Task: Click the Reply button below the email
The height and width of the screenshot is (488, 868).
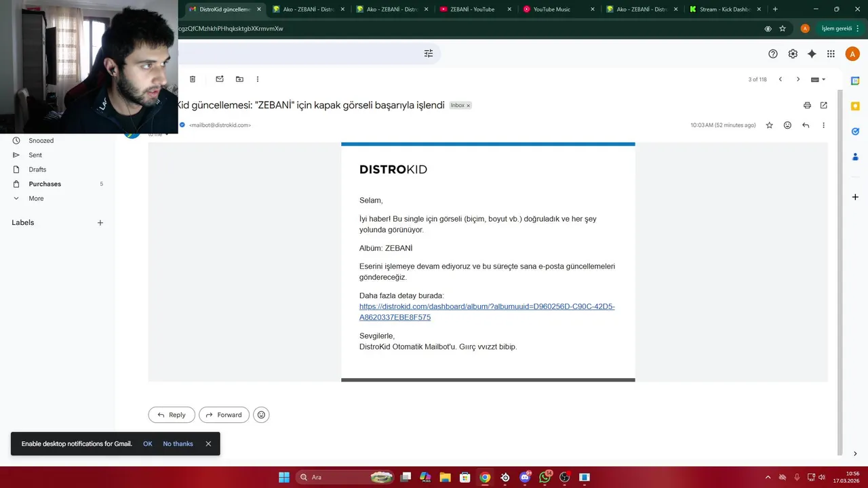Action: pos(172,415)
